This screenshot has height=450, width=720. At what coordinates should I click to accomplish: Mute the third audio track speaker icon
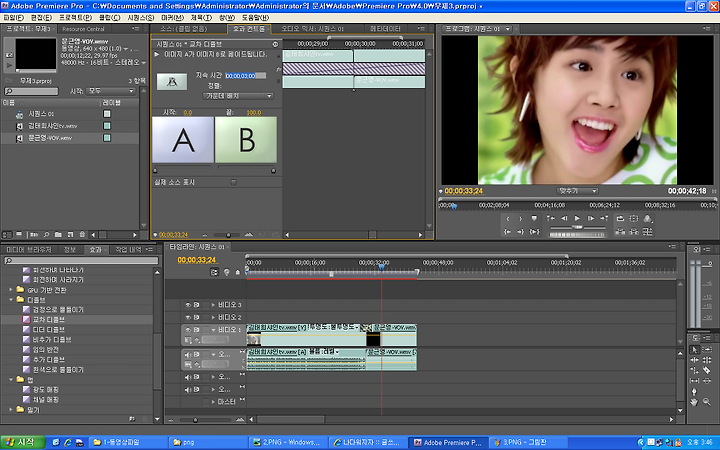pos(188,389)
